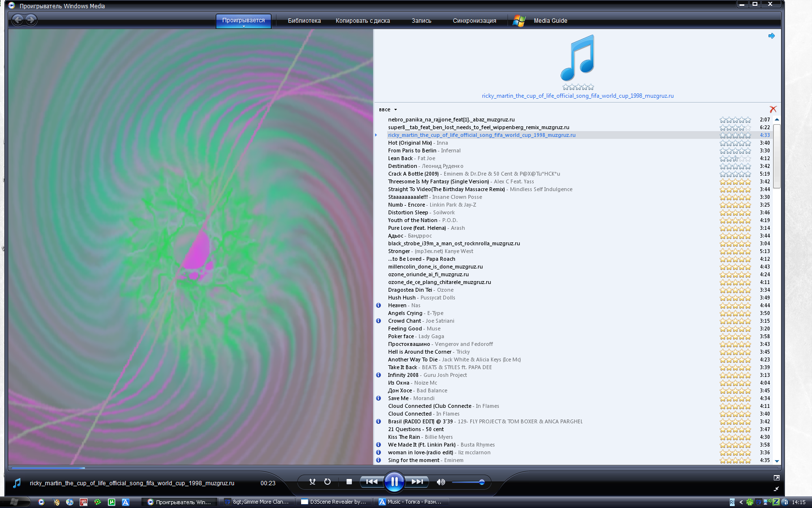812x508 pixels.
Task: Click the volume slider
Action: point(467,482)
